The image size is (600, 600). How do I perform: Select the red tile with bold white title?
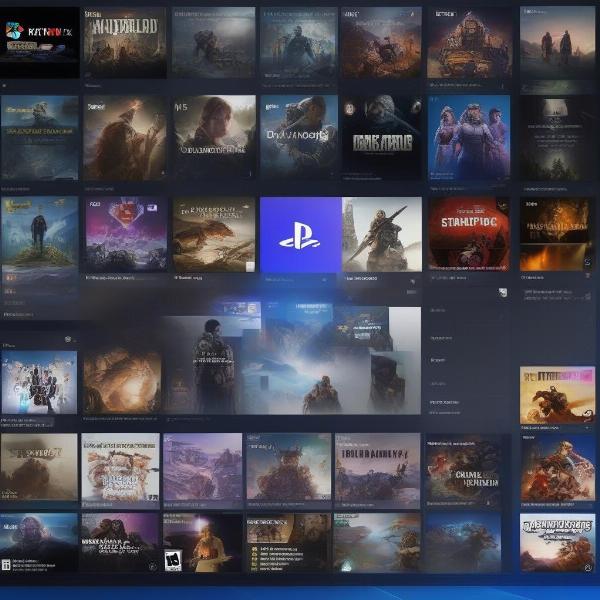click(x=469, y=234)
